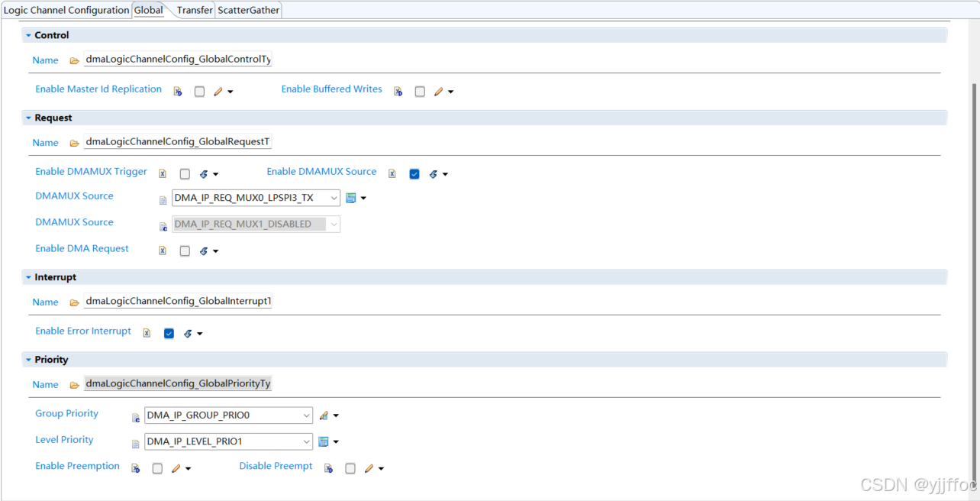Open arrow menu beside Enable Error Interrupt link icon
Screen dimensions: 980x501
[200, 335]
